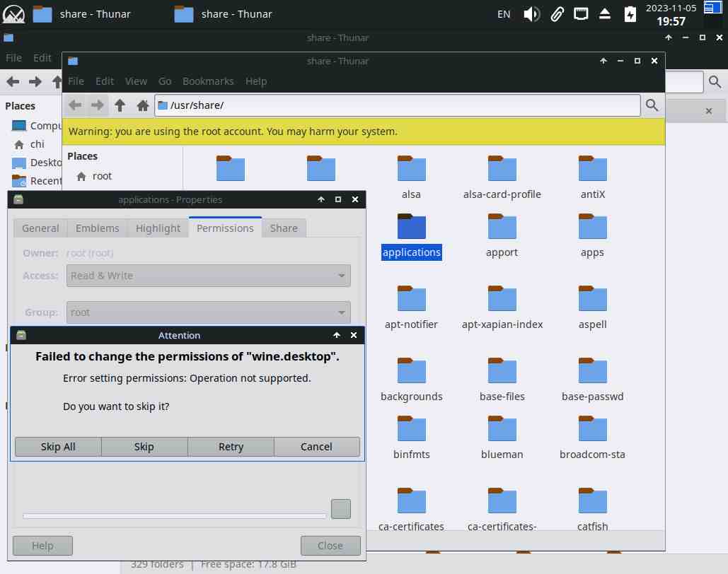Click the /usr/share/ location path field

pyautogui.click(x=396, y=105)
